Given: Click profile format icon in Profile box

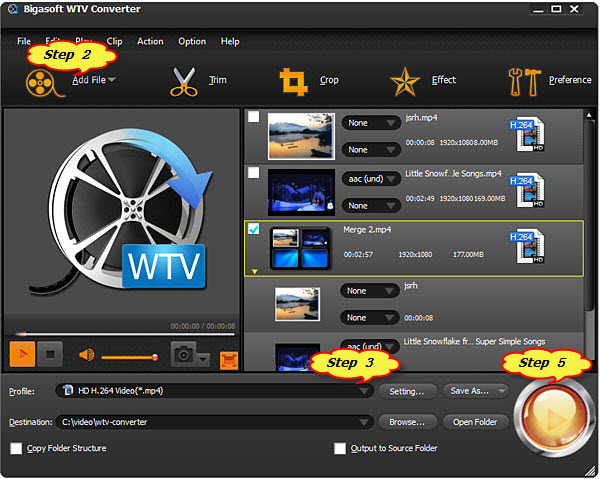Looking at the screenshot, I should tap(68, 390).
